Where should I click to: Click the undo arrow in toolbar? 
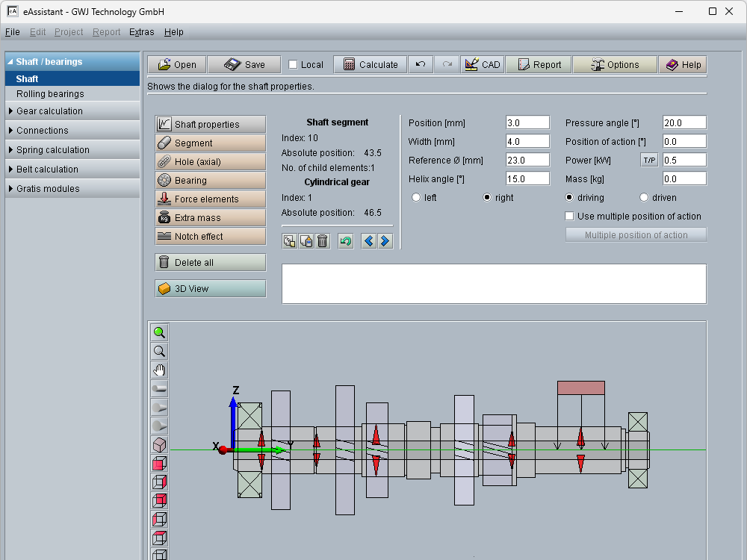421,65
